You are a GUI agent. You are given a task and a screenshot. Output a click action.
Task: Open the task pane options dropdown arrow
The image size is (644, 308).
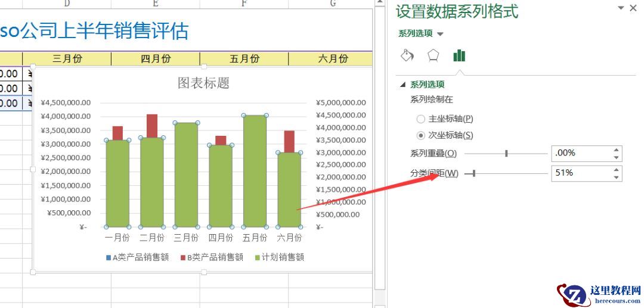(x=621, y=8)
